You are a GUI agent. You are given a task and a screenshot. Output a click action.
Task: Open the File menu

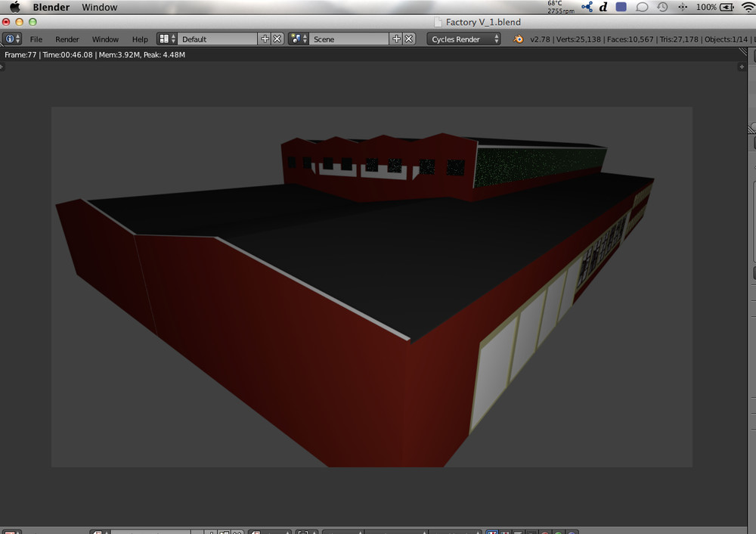tap(36, 39)
